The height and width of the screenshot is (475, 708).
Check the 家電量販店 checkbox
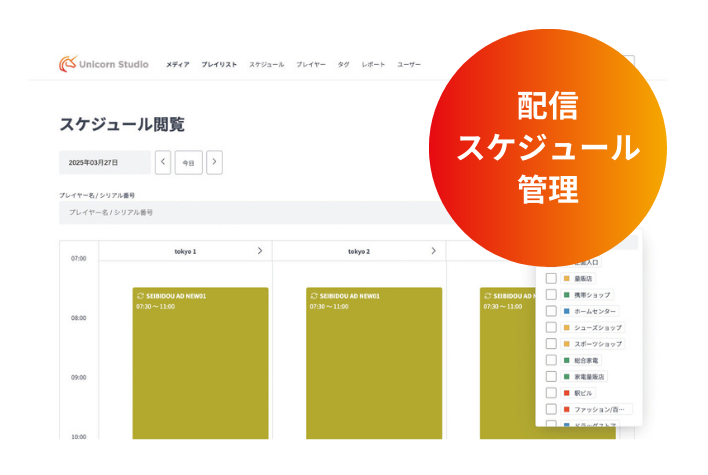[551, 376]
